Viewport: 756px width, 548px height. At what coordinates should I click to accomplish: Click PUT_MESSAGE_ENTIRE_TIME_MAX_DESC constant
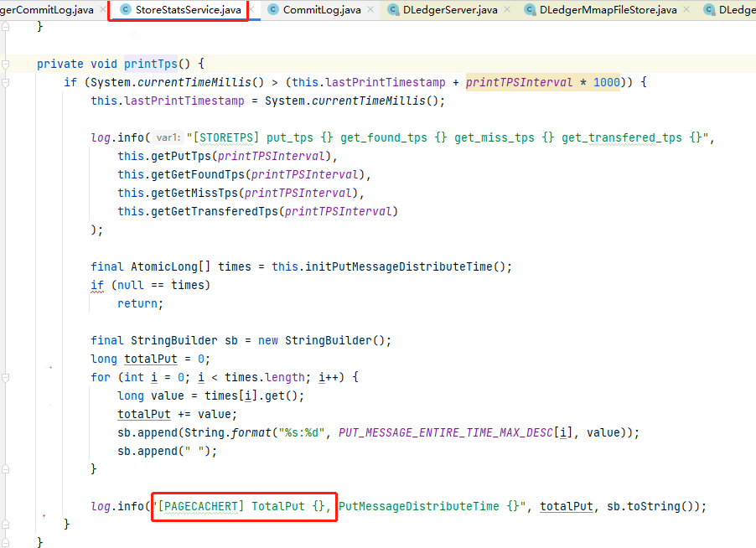[446, 433]
